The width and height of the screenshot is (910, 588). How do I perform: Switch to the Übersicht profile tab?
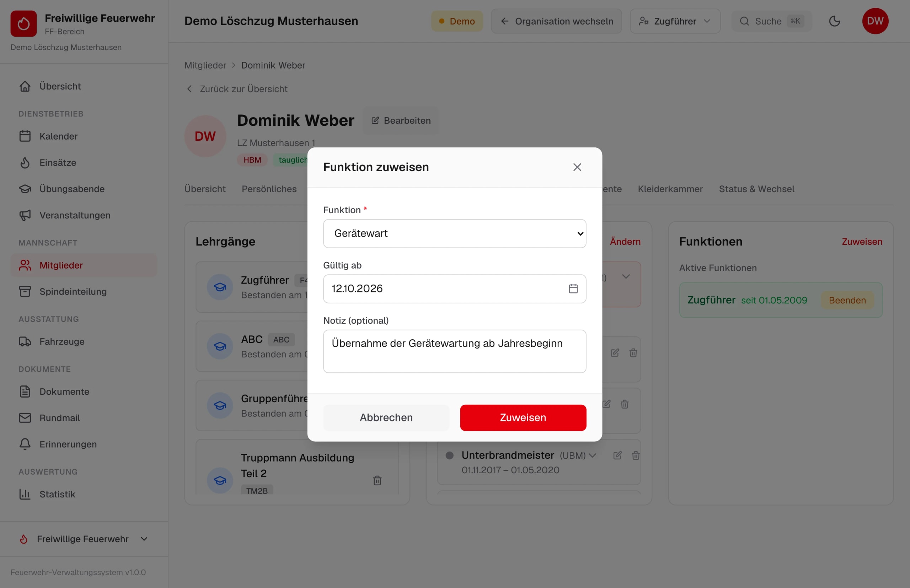(x=205, y=189)
